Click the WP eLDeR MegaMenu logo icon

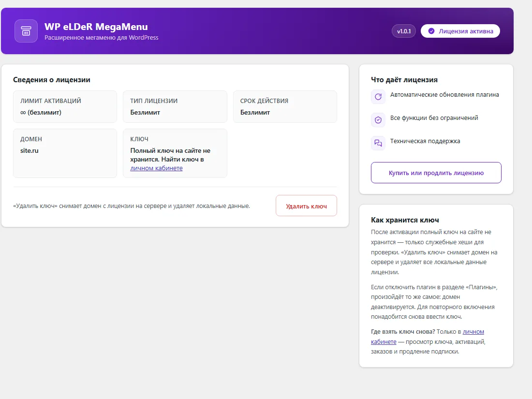26,31
